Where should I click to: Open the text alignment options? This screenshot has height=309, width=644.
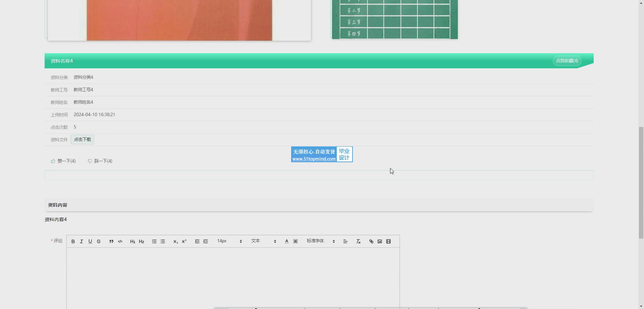point(345,241)
